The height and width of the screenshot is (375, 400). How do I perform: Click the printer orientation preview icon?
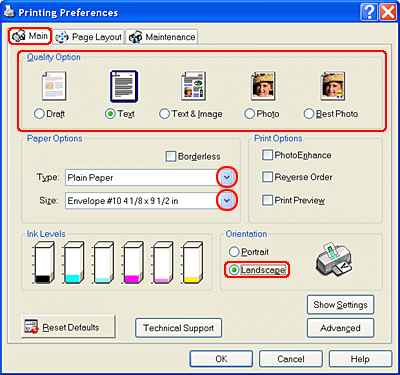point(333,259)
